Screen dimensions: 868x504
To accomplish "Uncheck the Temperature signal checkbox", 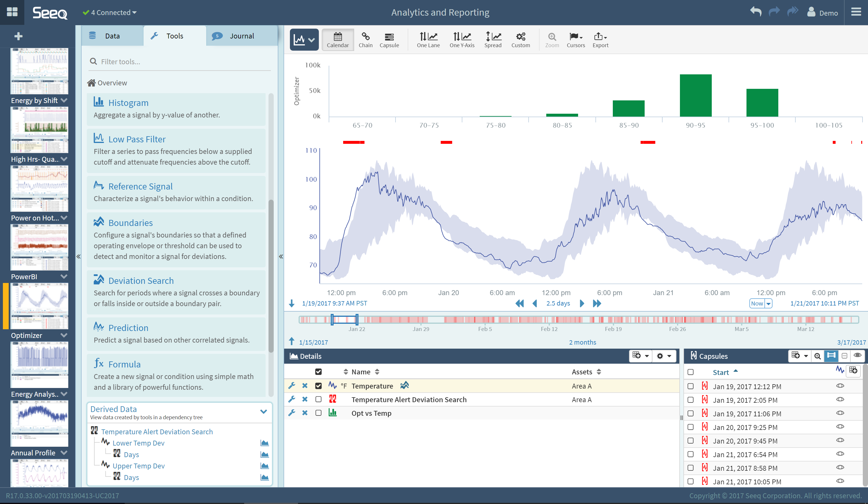I will (x=318, y=385).
